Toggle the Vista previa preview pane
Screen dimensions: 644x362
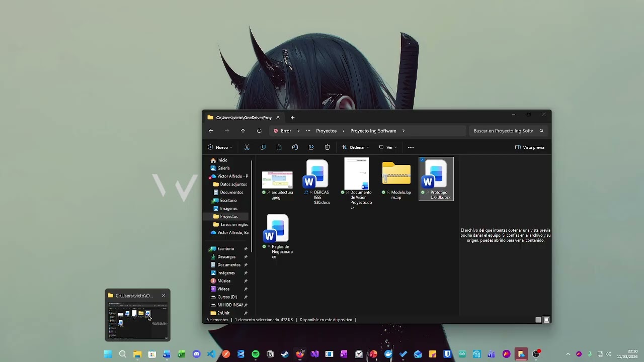coord(530,147)
